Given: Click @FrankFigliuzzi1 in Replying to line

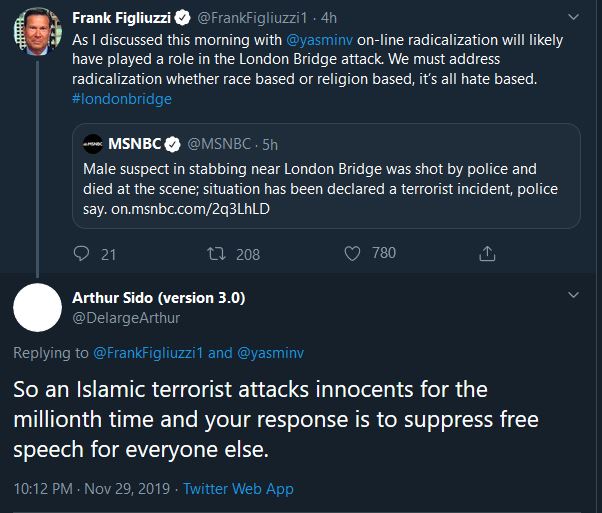Looking at the screenshot, I should click(x=148, y=352).
